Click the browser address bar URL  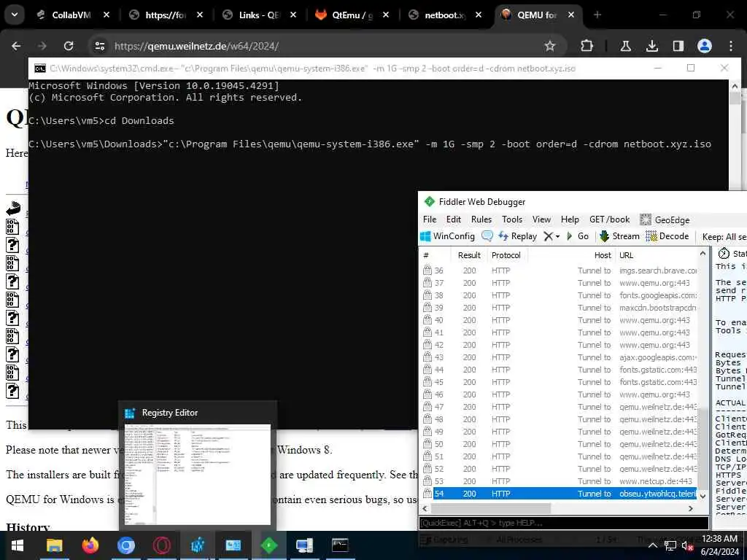point(196,46)
